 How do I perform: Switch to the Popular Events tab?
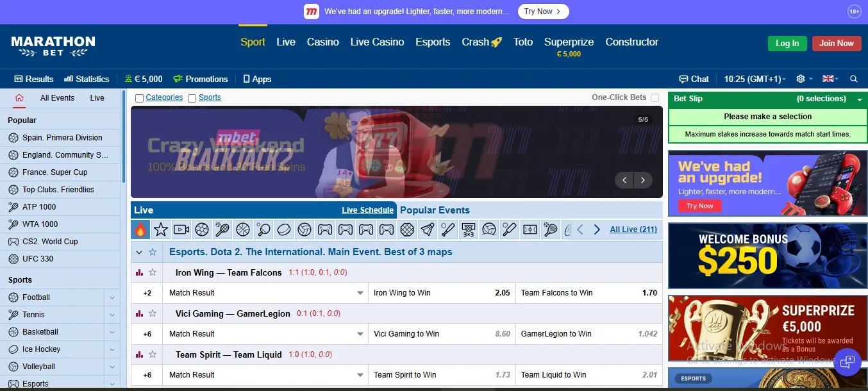click(435, 210)
